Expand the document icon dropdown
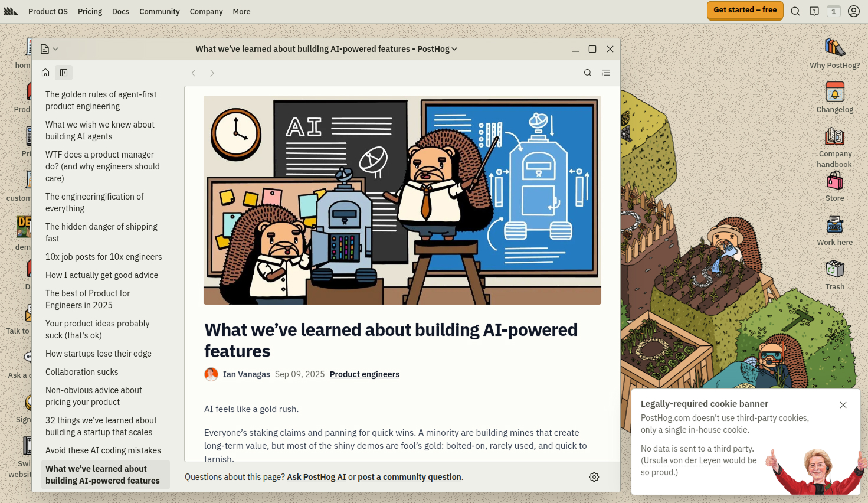The width and height of the screenshot is (868, 503). click(50, 49)
